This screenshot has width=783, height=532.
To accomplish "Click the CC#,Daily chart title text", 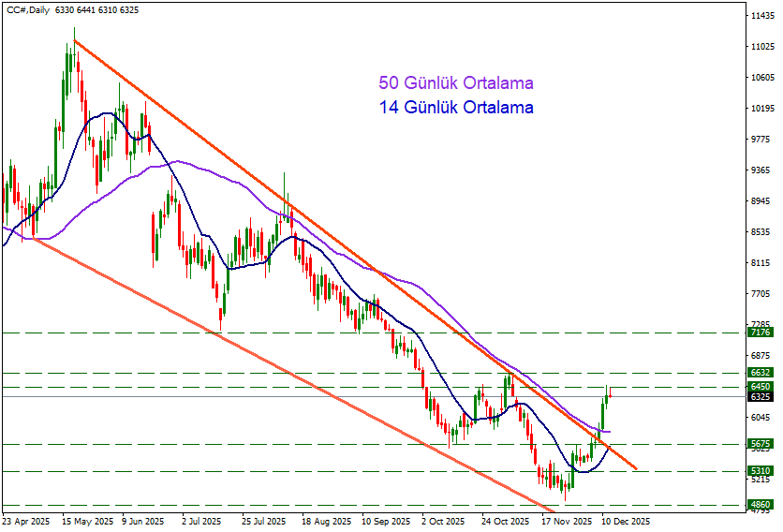I will pyautogui.click(x=28, y=9).
